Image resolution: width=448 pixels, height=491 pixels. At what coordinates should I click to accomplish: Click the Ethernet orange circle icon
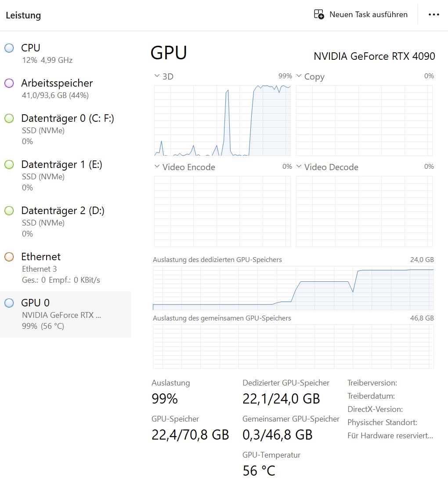9,257
